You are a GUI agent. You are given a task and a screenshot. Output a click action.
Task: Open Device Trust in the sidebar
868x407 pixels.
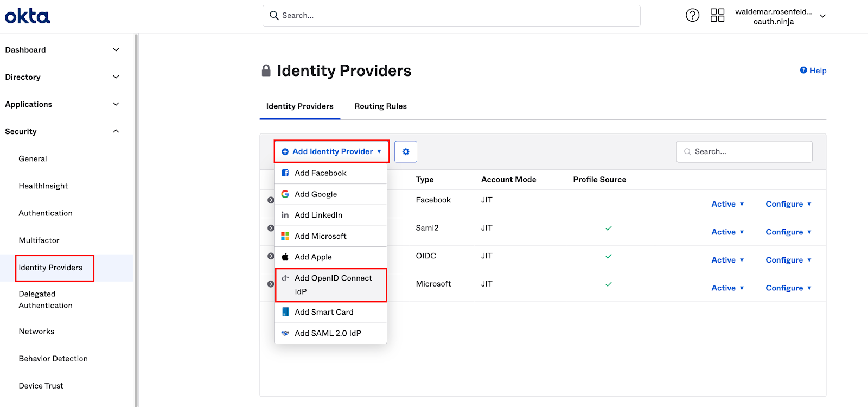tap(41, 386)
